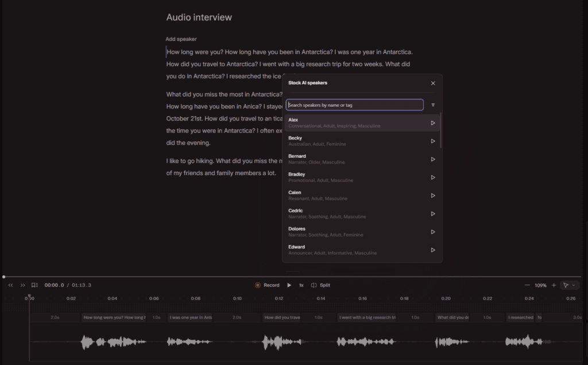Open speaker filter options beside the search box
Image resolution: width=588 pixels, height=365 pixels.
[x=433, y=105]
